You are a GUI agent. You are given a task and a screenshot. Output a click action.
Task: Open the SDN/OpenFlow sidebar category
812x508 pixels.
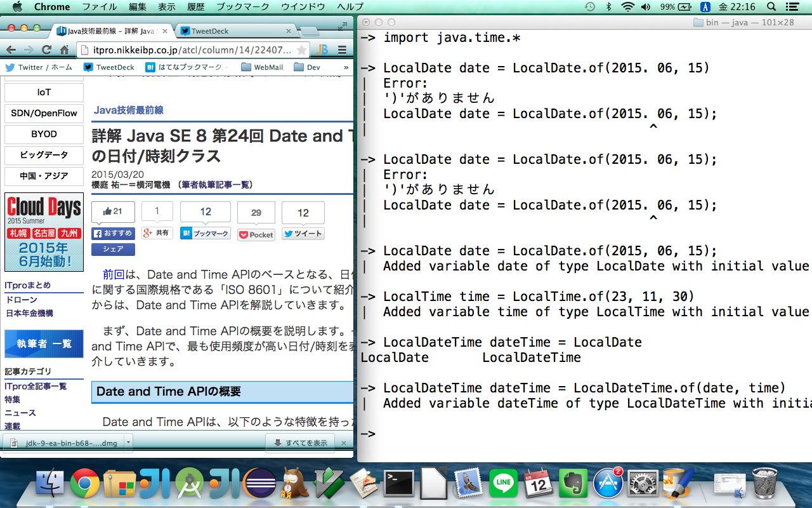(x=44, y=114)
